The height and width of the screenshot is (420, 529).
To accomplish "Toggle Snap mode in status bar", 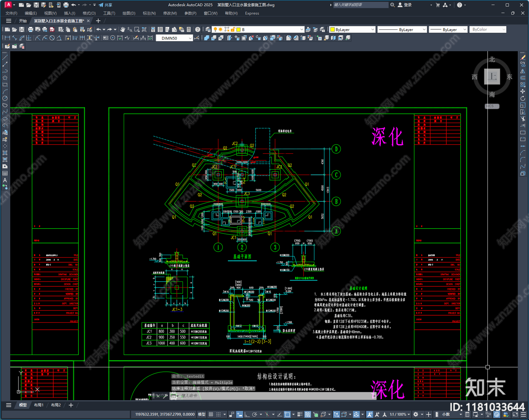I will coord(219,414).
